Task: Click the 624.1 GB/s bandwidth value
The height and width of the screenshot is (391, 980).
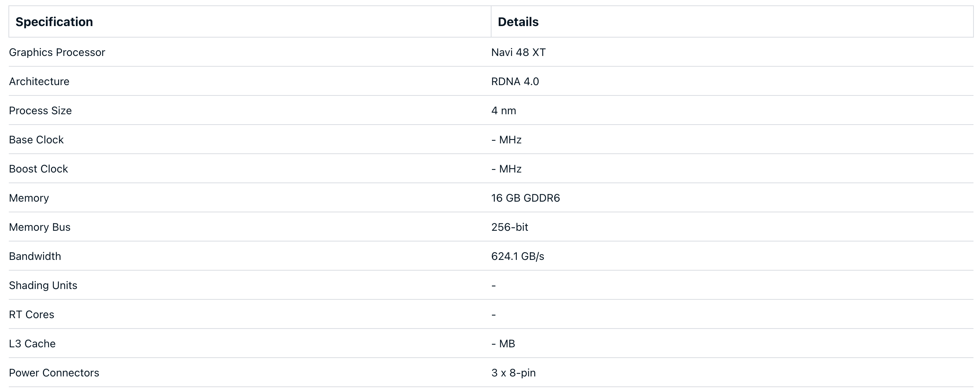Action: tap(518, 256)
